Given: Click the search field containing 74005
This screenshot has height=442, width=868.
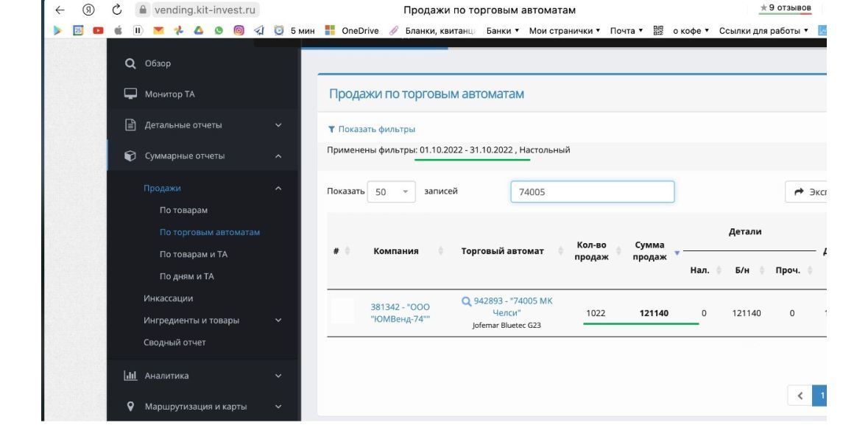Looking at the screenshot, I should pyautogui.click(x=593, y=192).
